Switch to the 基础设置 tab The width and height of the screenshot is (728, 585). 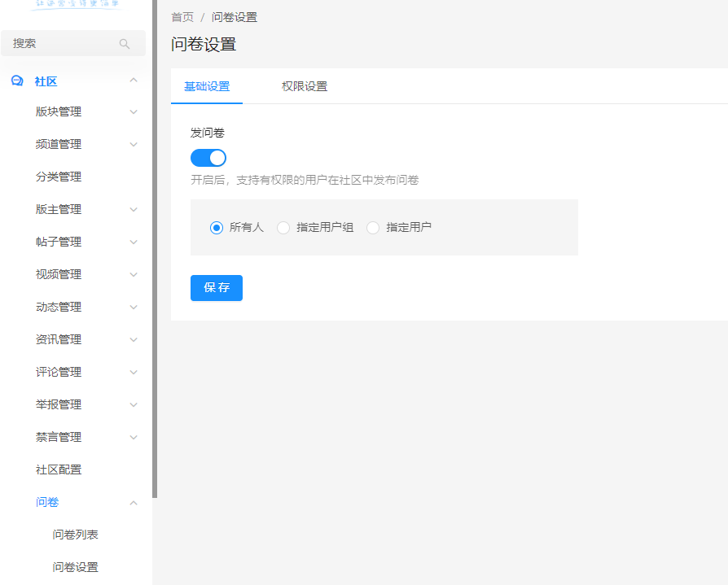click(x=207, y=86)
